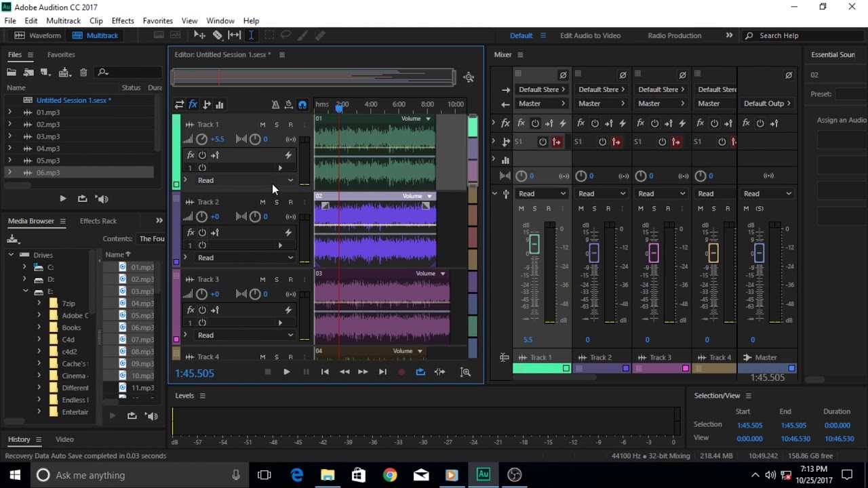Mute Track 1 with M button

pyautogui.click(x=262, y=125)
